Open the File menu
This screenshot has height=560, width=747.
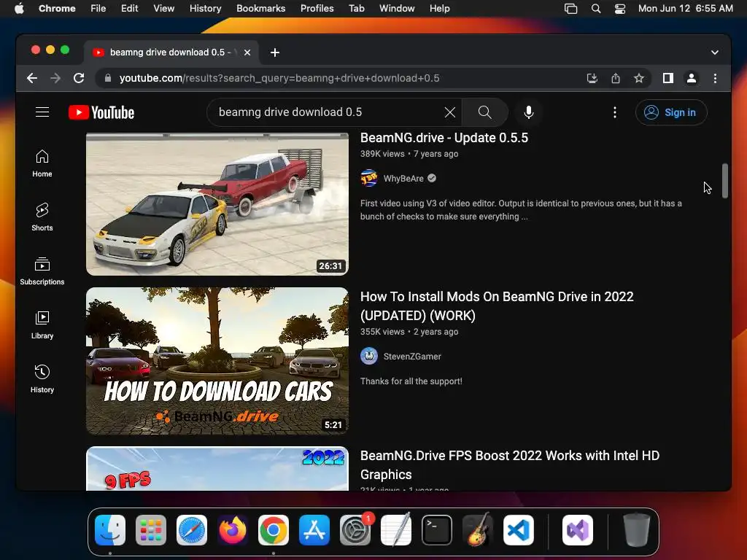point(98,8)
